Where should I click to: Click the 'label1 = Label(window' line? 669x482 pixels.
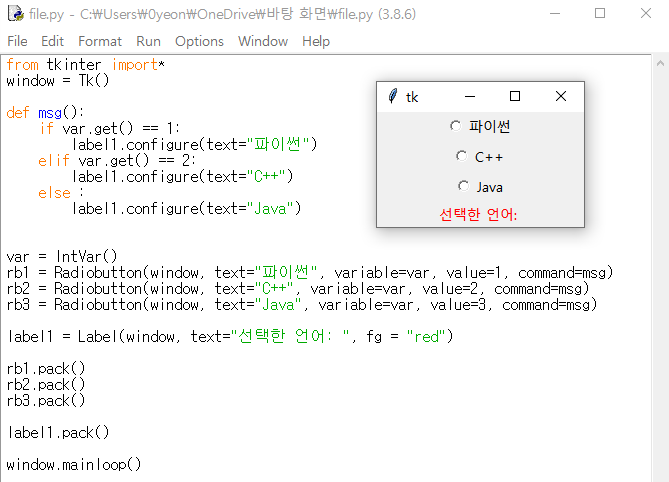tap(230, 337)
